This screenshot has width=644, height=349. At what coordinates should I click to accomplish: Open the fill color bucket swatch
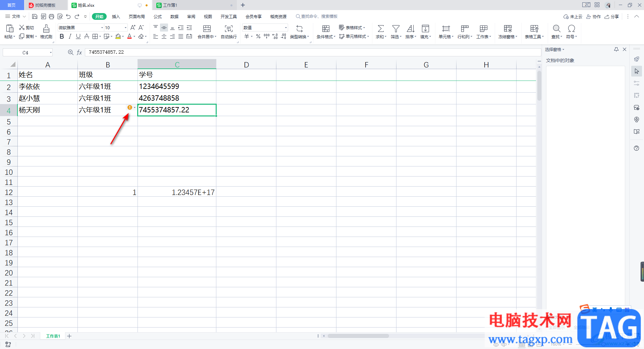click(x=118, y=36)
